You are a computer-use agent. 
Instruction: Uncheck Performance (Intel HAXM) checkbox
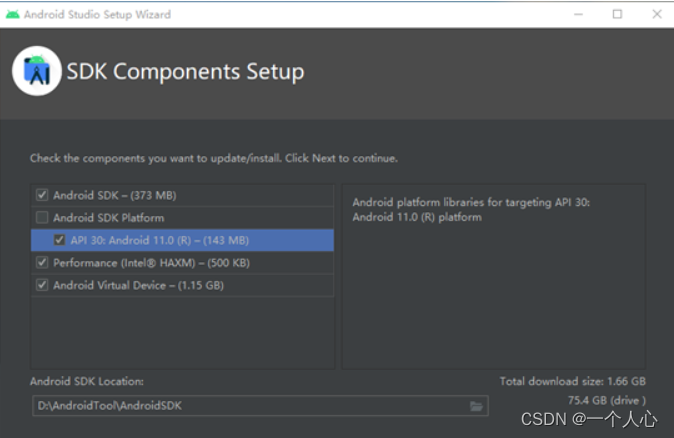42,262
